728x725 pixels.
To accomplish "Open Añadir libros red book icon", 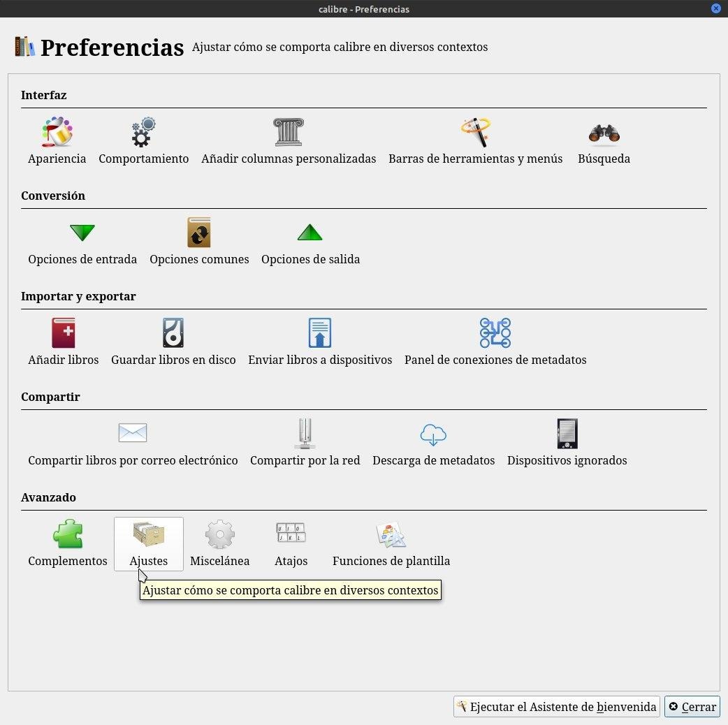I will [x=63, y=332].
